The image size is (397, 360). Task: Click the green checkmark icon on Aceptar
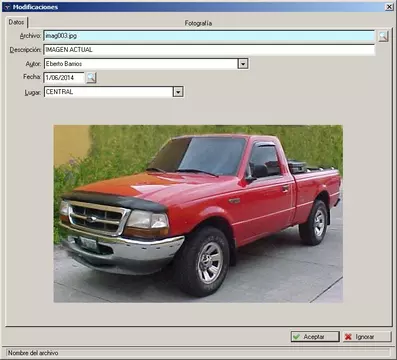coord(296,337)
